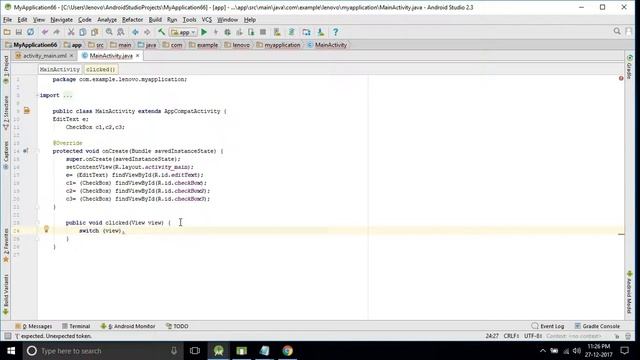Open the Project Structure icon
Screen dimensions: 640x360
point(307,32)
